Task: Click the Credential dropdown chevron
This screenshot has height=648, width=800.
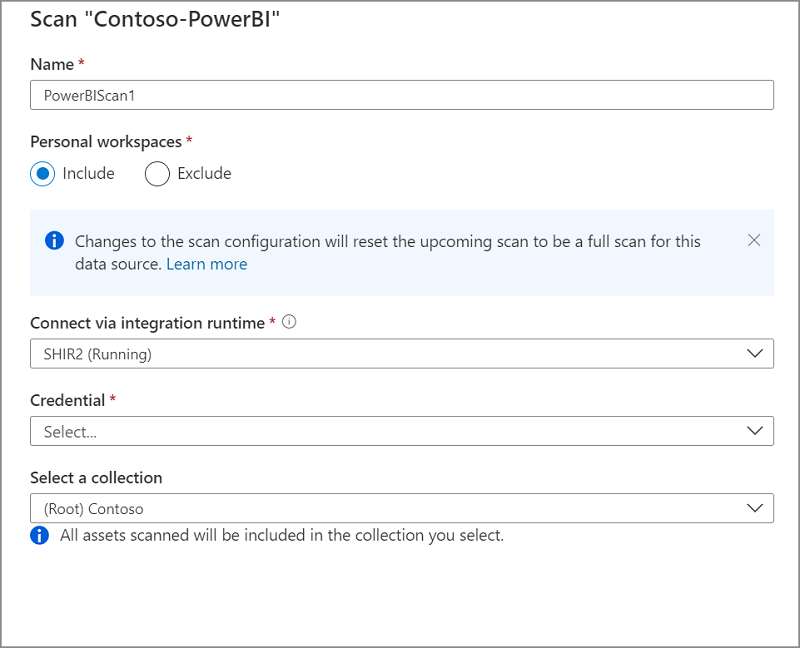Action: 757,430
